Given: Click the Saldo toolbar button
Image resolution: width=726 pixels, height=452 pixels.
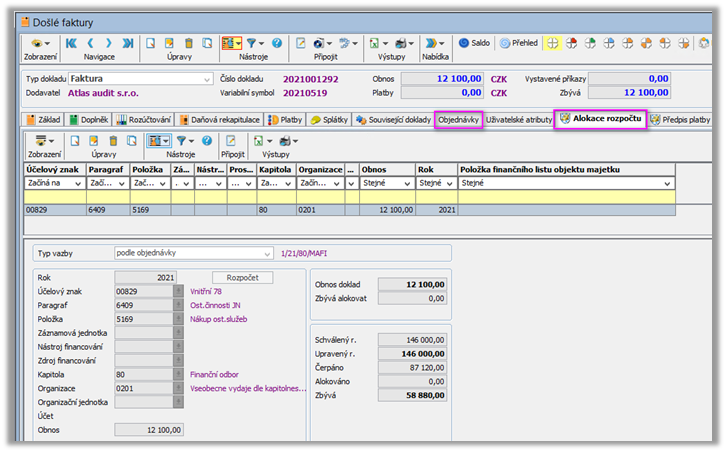Looking at the screenshot, I should click(474, 43).
